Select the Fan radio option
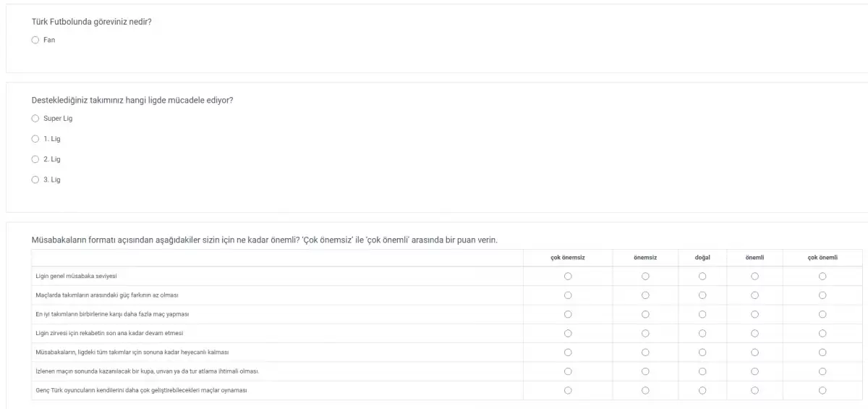 click(x=35, y=40)
